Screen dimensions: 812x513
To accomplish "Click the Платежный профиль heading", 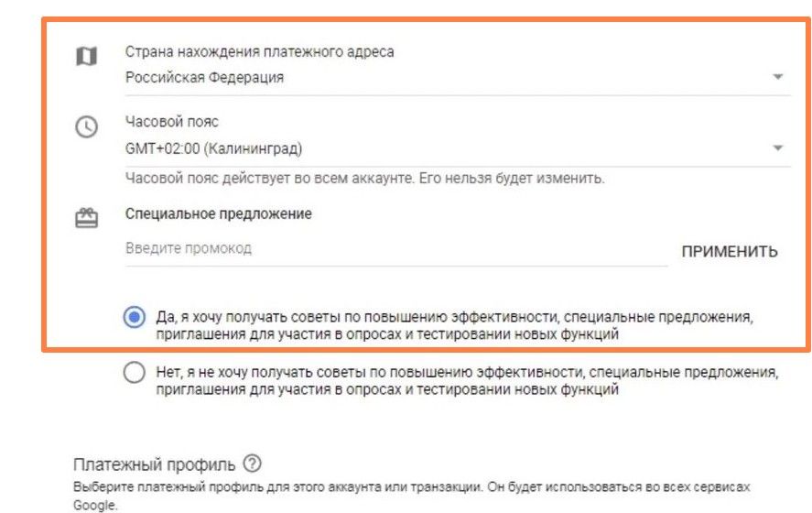I will point(155,464).
